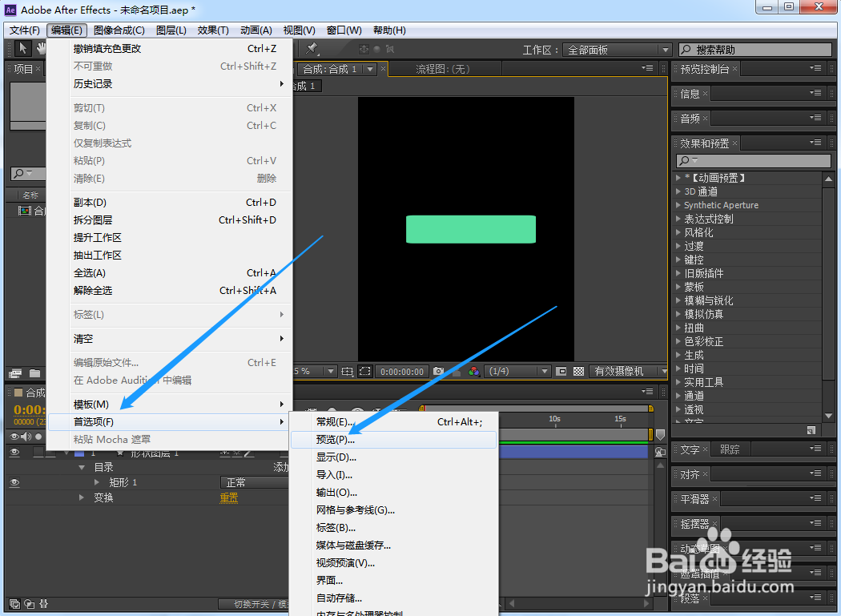Open the Info panel menu icon
Screen dimensions: 841x616
tap(815, 93)
